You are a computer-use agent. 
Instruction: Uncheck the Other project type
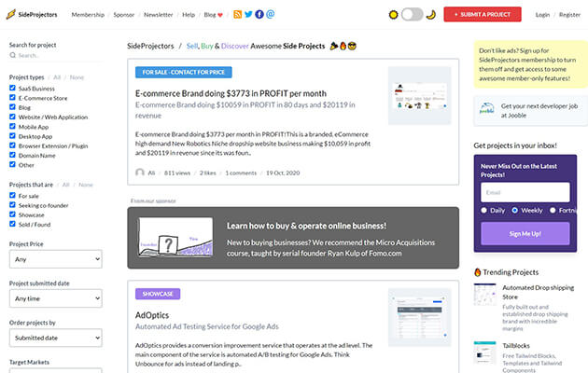coord(12,164)
